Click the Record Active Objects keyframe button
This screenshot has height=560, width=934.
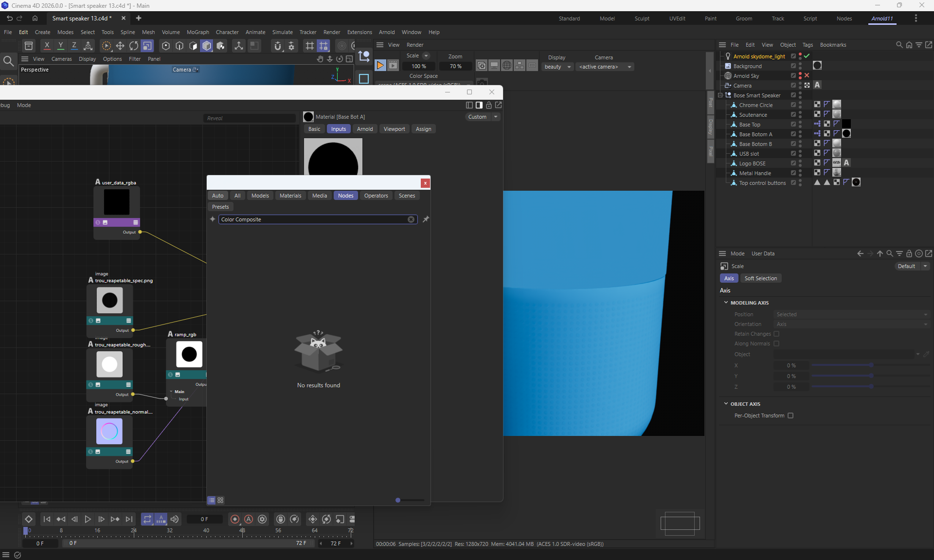[235, 519]
